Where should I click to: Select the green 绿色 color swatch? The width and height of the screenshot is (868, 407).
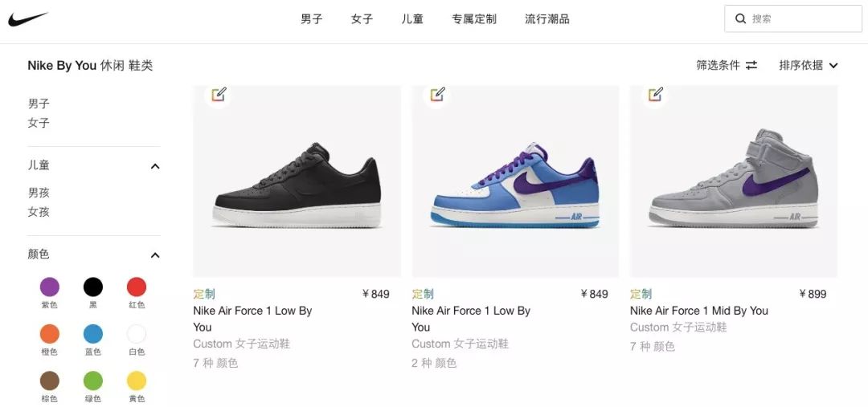coord(93,381)
